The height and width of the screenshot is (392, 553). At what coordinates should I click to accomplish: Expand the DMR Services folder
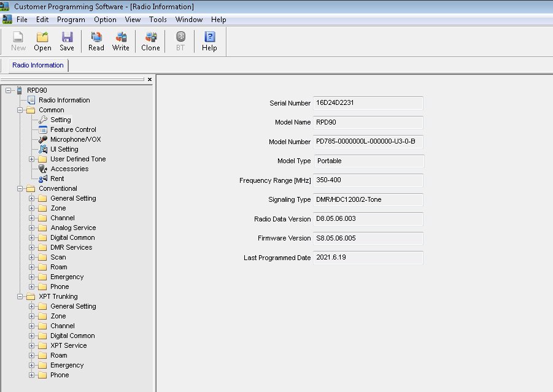32,248
